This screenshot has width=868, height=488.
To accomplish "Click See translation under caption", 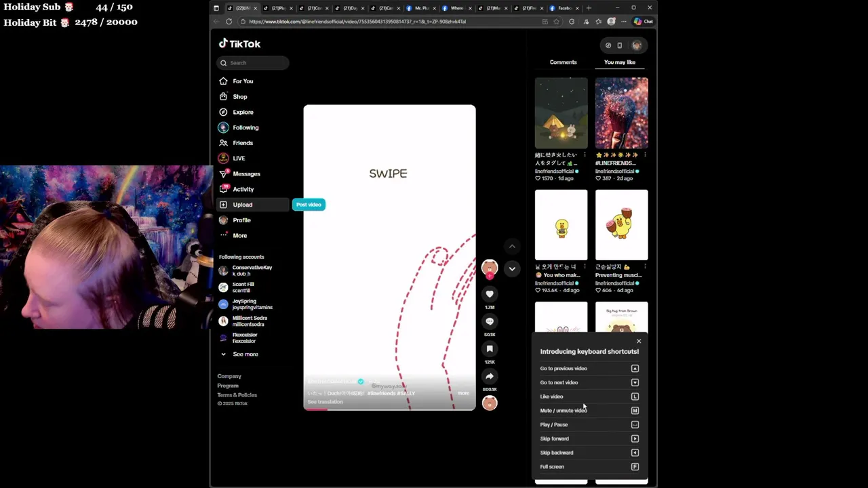I will (325, 402).
